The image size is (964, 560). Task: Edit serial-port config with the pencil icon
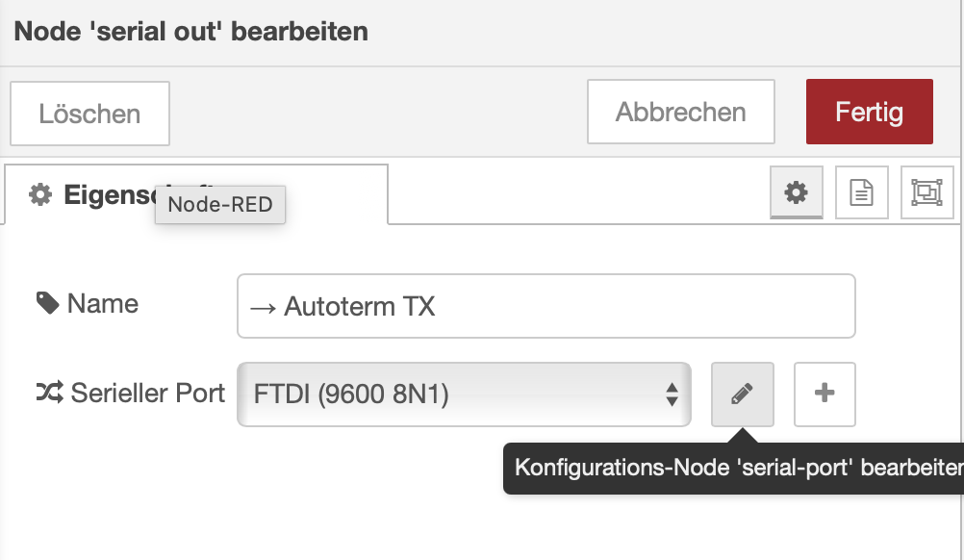pos(742,394)
